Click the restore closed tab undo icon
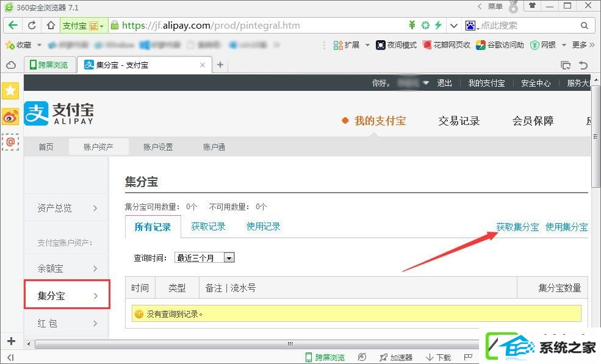The height and width of the screenshot is (364, 601). point(583,65)
